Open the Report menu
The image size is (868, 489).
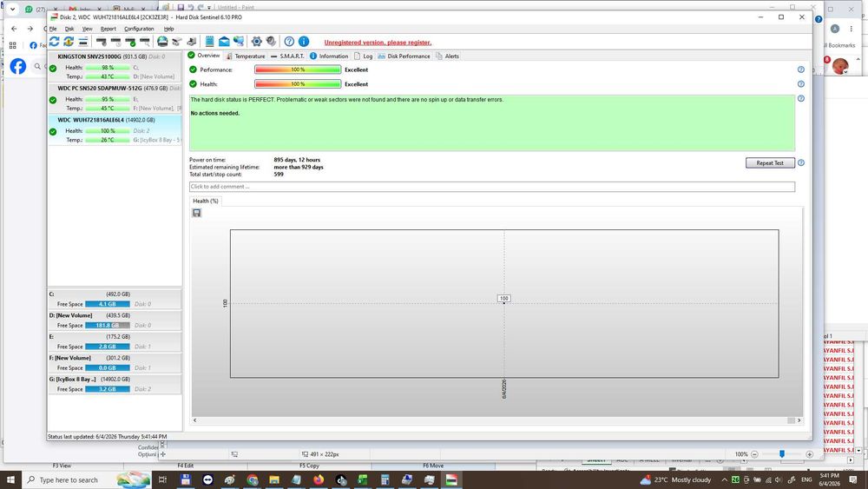pos(108,29)
